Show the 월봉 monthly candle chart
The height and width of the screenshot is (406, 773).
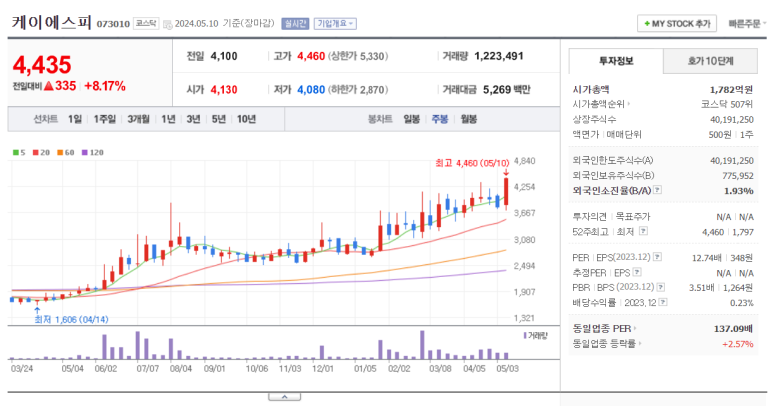coord(468,119)
